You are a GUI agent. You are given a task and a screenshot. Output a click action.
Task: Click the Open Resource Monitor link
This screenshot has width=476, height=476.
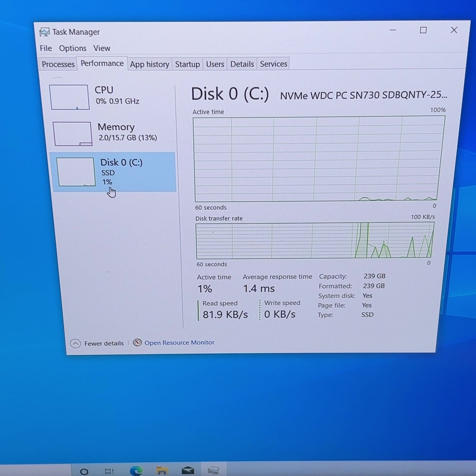click(x=179, y=342)
